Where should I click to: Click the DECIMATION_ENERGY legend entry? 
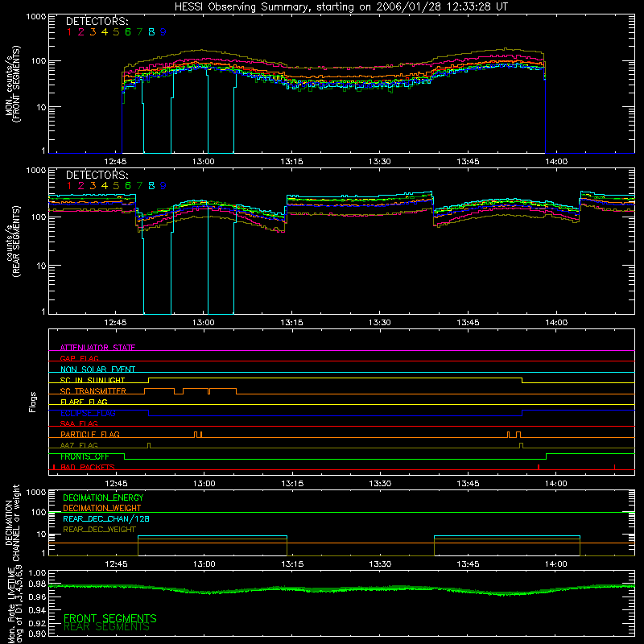[103, 497]
